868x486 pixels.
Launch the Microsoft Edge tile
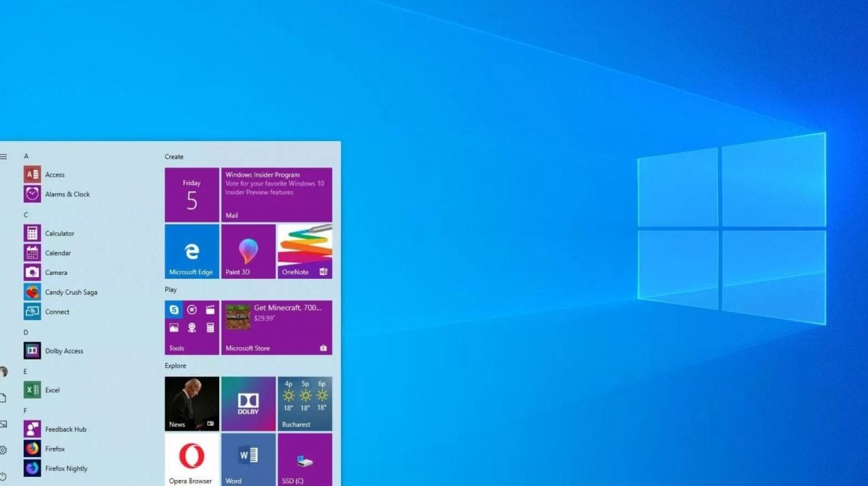click(x=191, y=251)
